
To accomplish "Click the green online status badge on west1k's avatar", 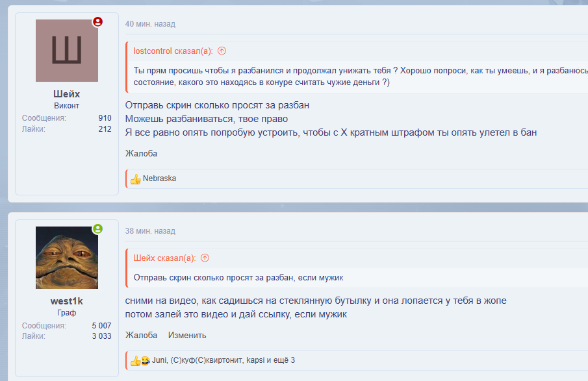I will coord(97,228).
